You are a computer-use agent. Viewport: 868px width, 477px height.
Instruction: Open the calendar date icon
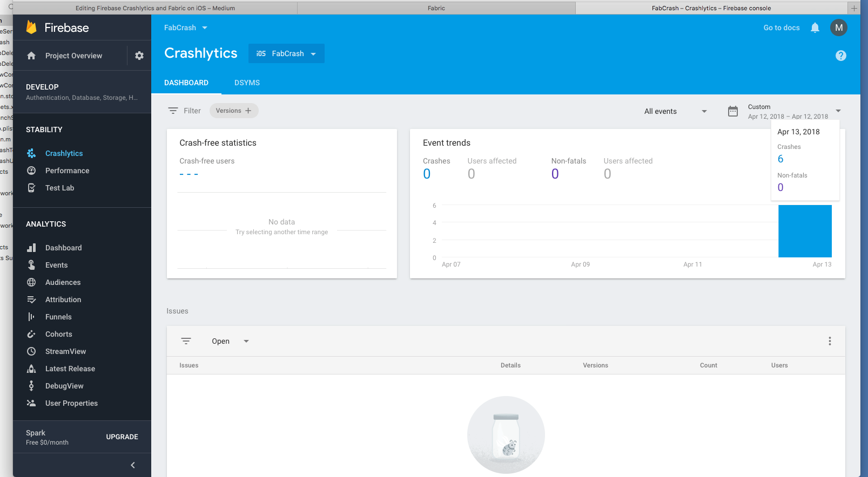point(733,111)
